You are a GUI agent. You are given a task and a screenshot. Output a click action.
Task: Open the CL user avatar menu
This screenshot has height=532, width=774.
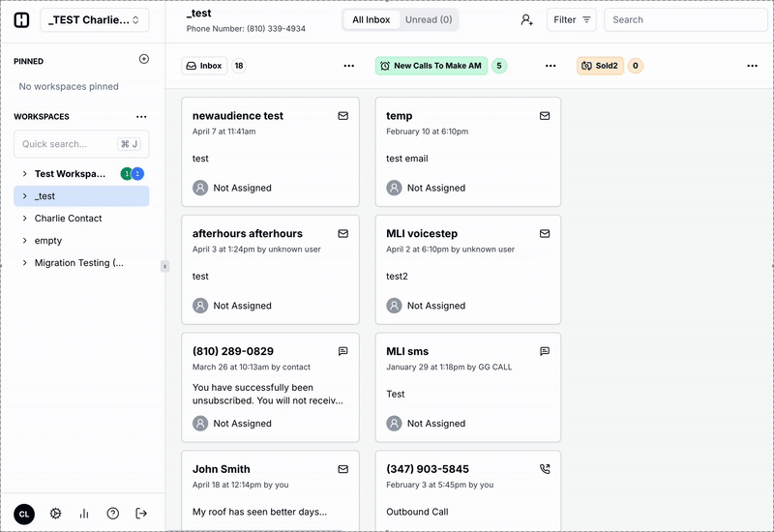pyautogui.click(x=24, y=514)
